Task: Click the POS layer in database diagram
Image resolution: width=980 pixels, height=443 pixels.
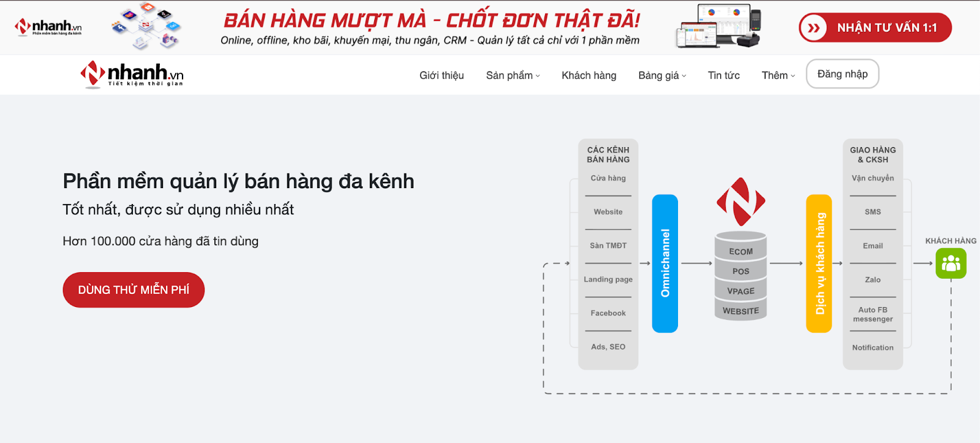Action: point(741,271)
